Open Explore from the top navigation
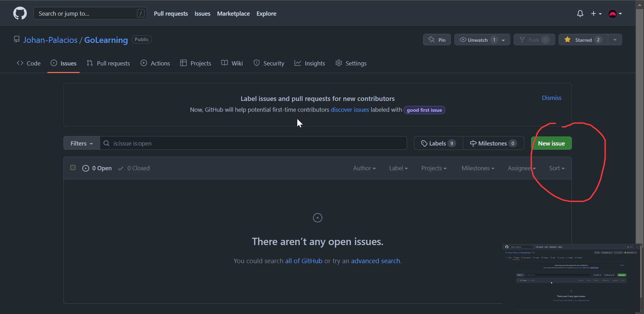This screenshot has width=644, height=314. click(266, 14)
